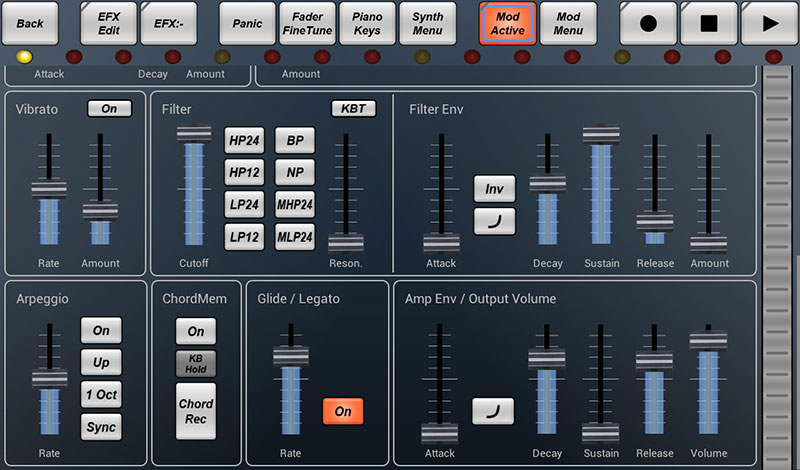Click the Vibrato Rate slider handle
This screenshot has width=800, height=470.
[49, 189]
